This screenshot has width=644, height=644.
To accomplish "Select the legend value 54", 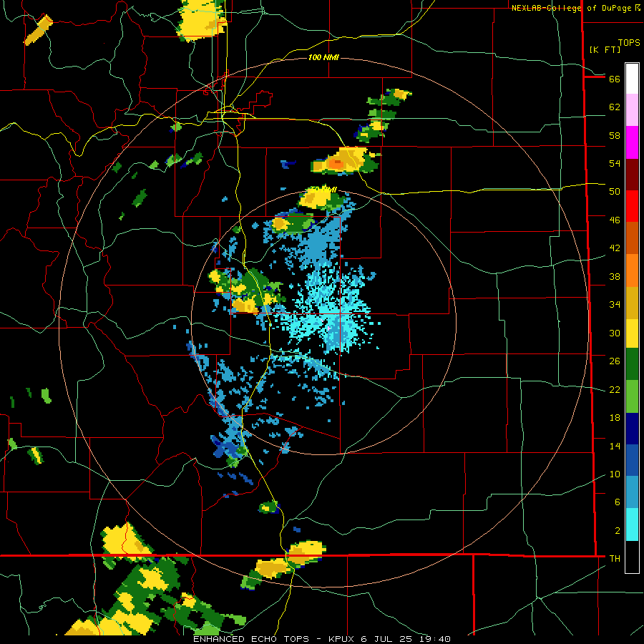I will click(615, 163).
